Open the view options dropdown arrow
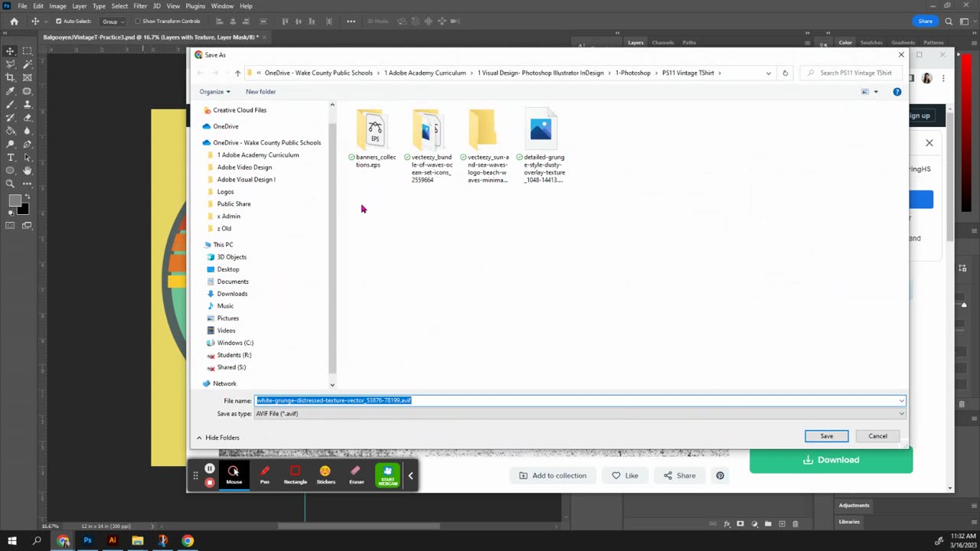 click(876, 92)
